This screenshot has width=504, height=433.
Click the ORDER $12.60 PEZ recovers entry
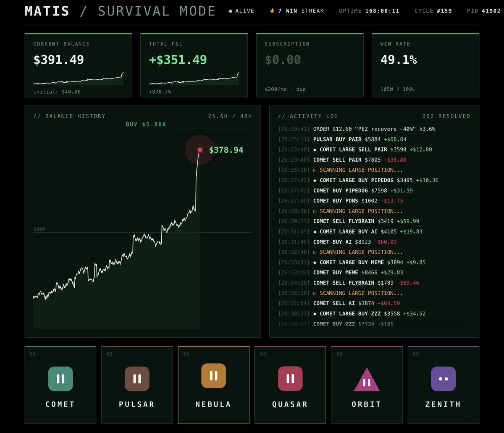(374, 129)
